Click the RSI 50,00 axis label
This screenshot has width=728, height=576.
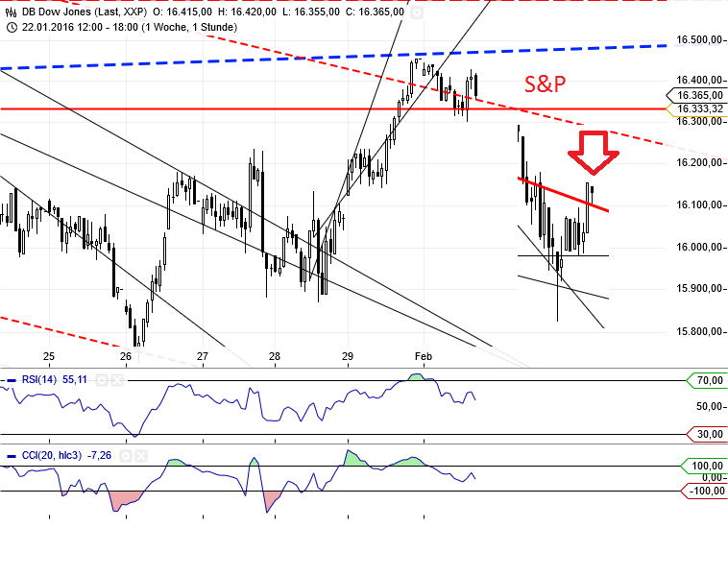(709, 407)
